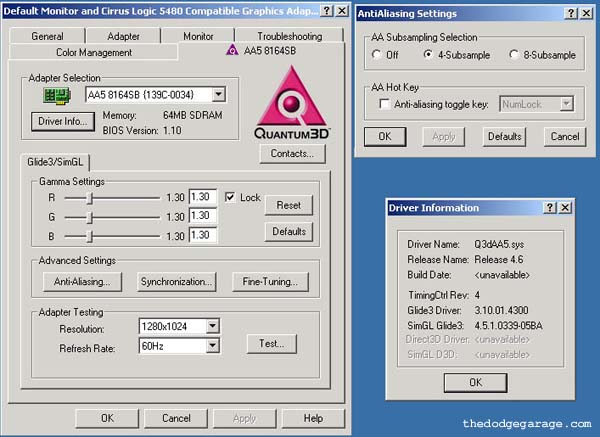
Task: Click Defaults in Gamma Settings
Action: coord(289,232)
